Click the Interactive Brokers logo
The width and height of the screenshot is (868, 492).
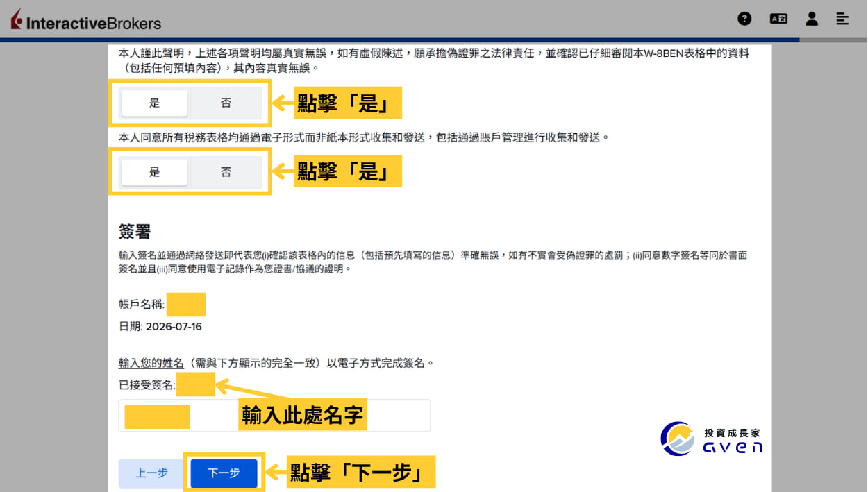(86, 21)
